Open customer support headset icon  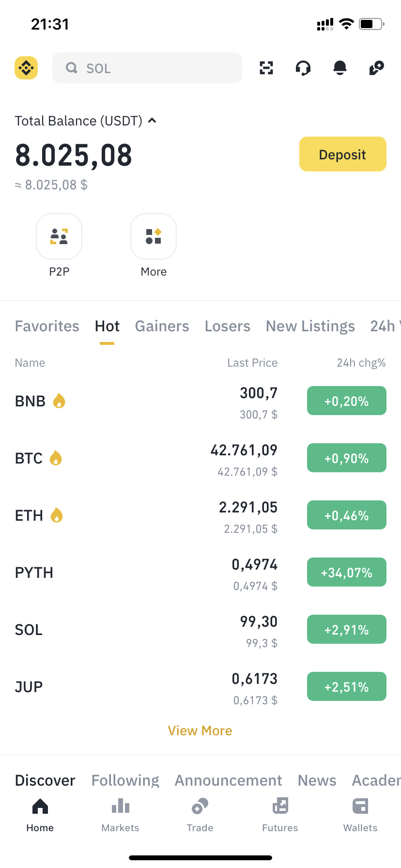coord(303,68)
